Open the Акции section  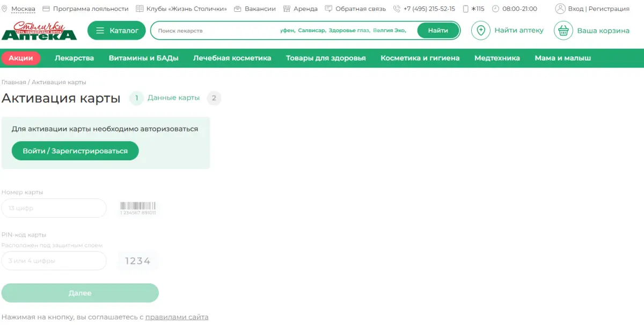(x=21, y=58)
